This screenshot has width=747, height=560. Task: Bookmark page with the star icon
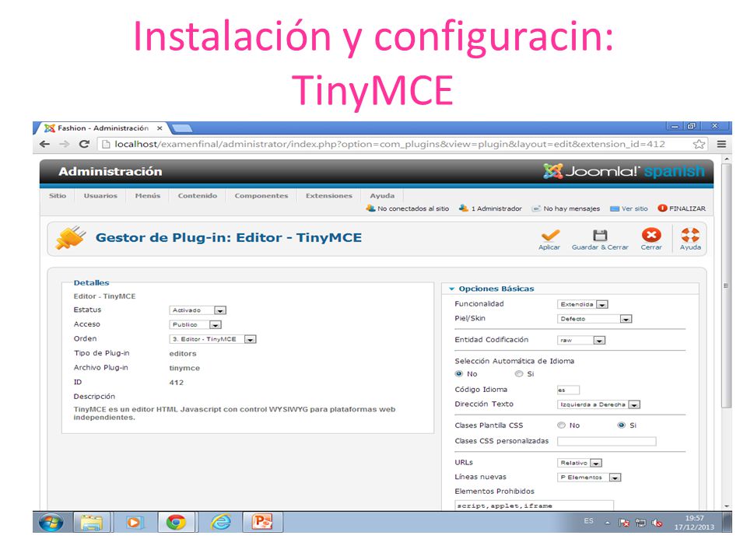click(699, 144)
